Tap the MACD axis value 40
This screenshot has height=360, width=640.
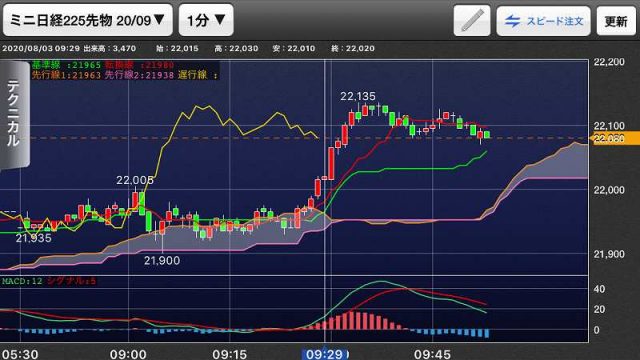pyautogui.click(x=599, y=289)
